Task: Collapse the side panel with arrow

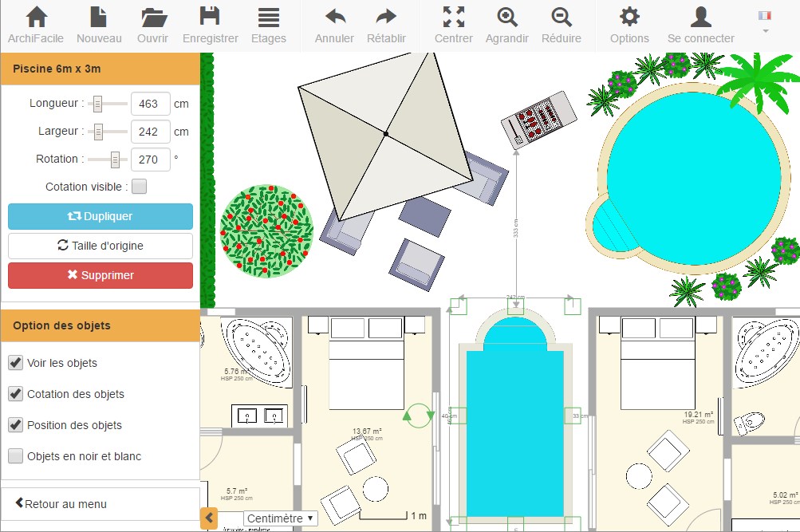Action: click(209, 518)
